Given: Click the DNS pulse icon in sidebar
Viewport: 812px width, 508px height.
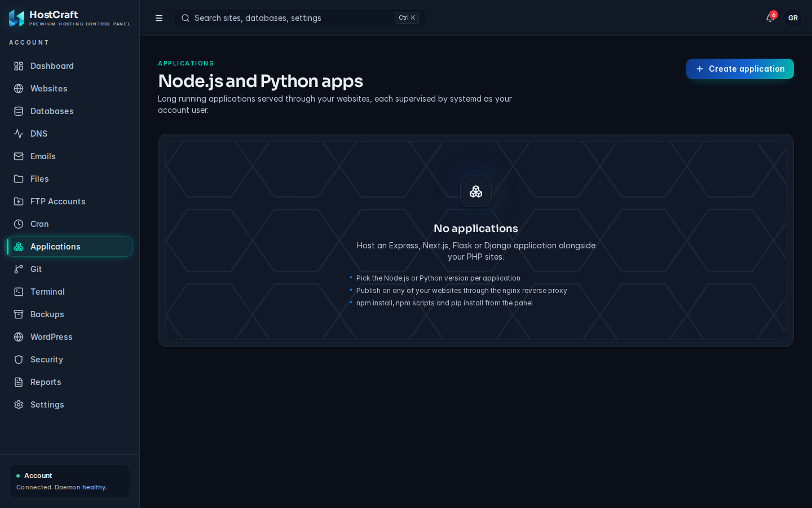Looking at the screenshot, I should 19,134.
